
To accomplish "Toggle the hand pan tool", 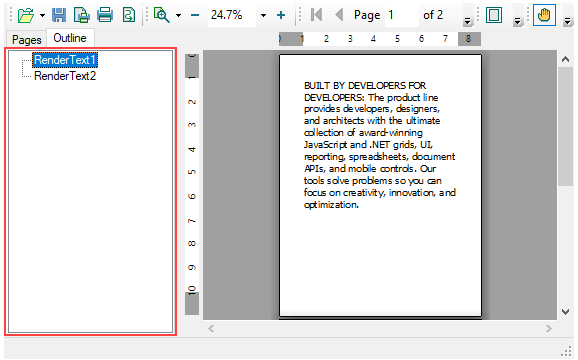I will tap(544, 15).
